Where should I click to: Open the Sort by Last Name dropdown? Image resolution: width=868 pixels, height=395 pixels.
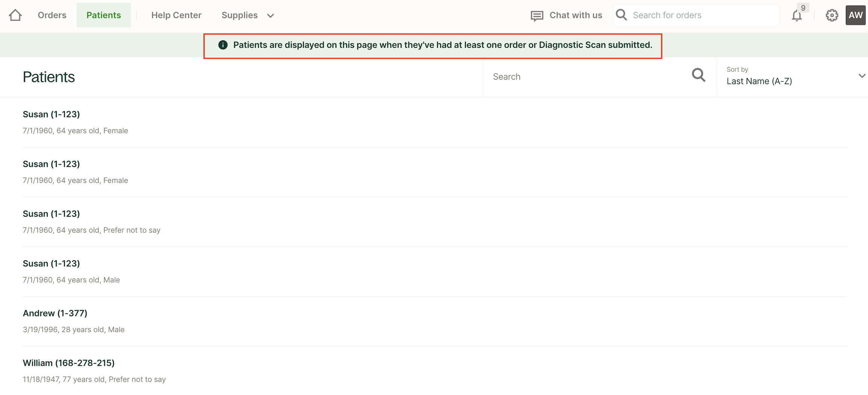759,81
